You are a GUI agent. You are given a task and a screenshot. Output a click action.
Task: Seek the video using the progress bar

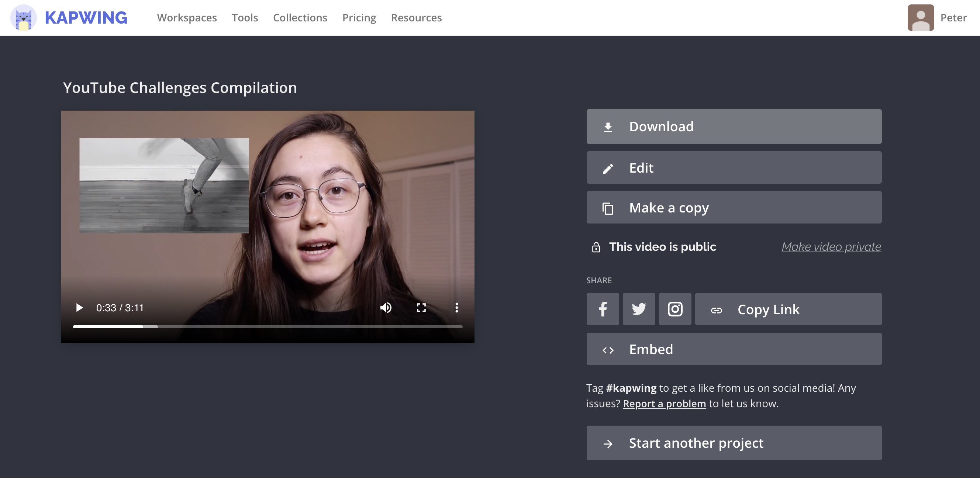click(268, 327)
